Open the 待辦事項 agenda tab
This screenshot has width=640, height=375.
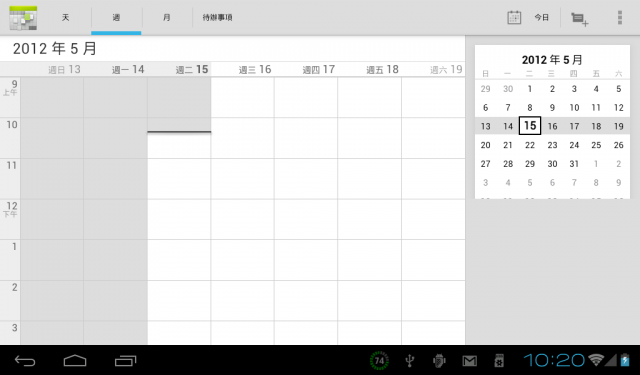pos(218,18)
